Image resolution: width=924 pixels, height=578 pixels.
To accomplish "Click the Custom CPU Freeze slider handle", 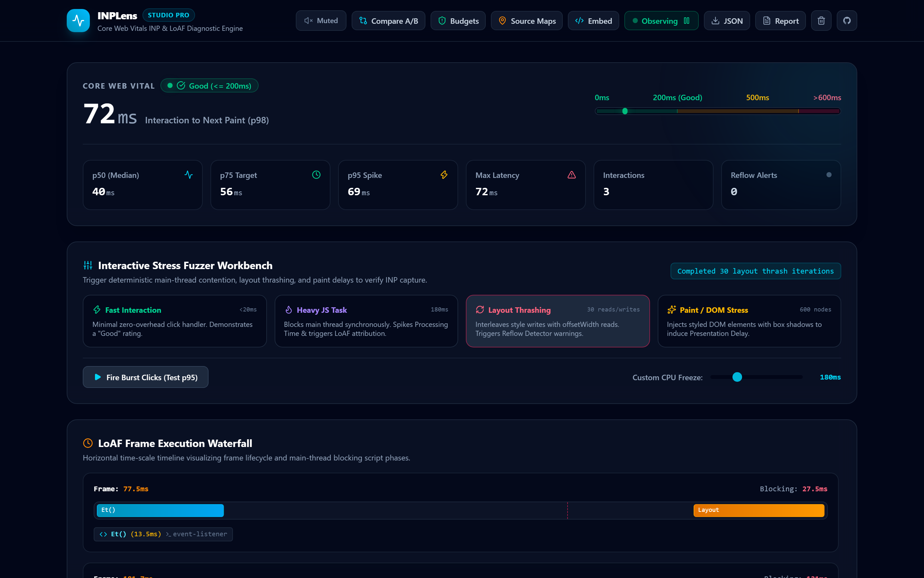I will [x=737, y=377].
